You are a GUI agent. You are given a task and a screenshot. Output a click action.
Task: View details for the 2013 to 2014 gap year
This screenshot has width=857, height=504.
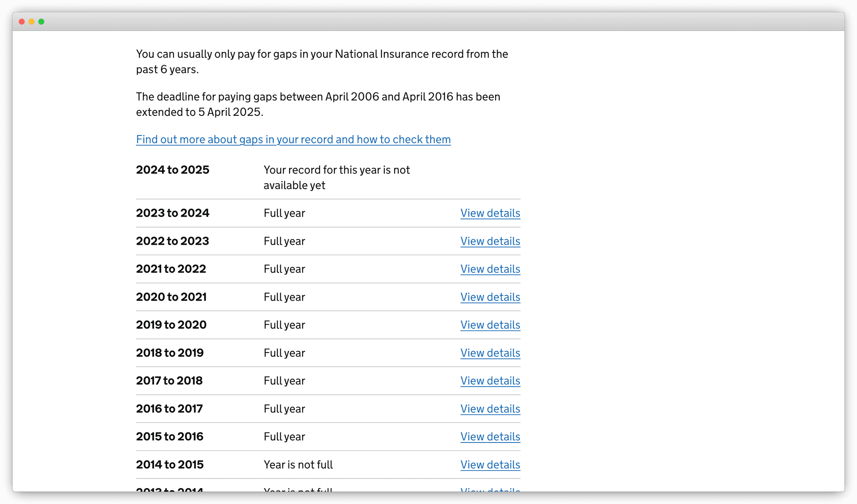click(x=490, y=490)
